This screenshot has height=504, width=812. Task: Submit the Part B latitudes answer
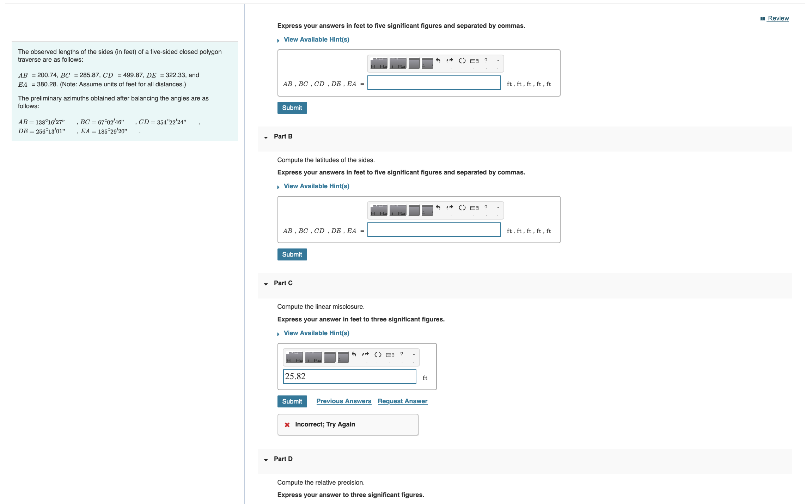tap(292, 254)
